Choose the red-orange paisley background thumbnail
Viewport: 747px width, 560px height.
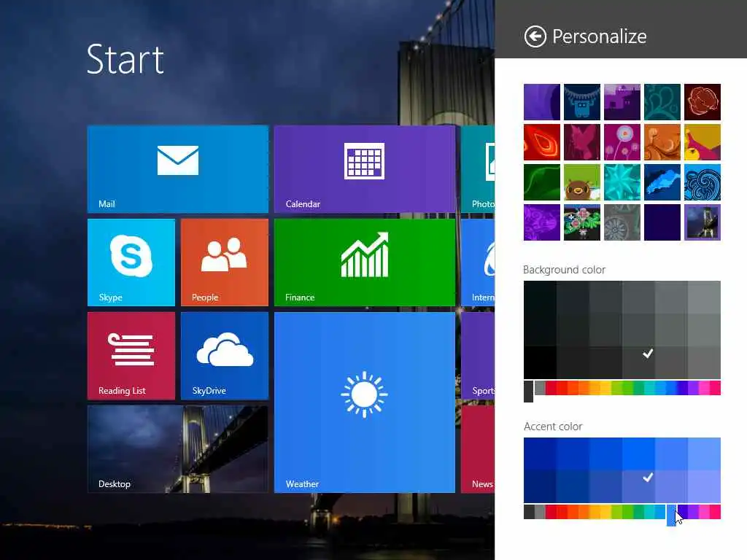coord(542,142)
